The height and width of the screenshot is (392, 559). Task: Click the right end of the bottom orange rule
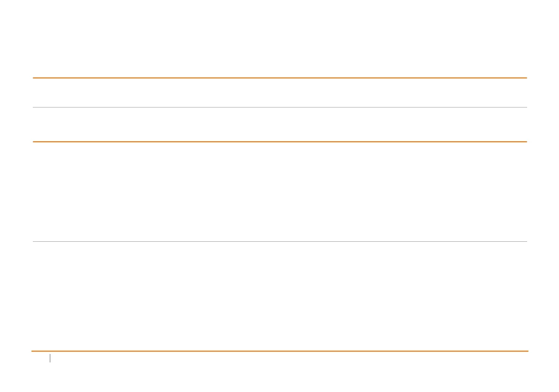(x=527, y=351)
